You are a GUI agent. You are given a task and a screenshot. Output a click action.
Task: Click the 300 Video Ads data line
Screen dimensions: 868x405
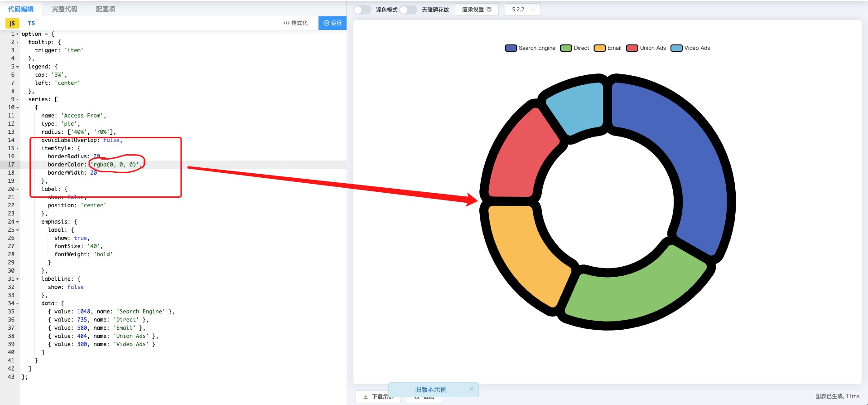(102, 344)
